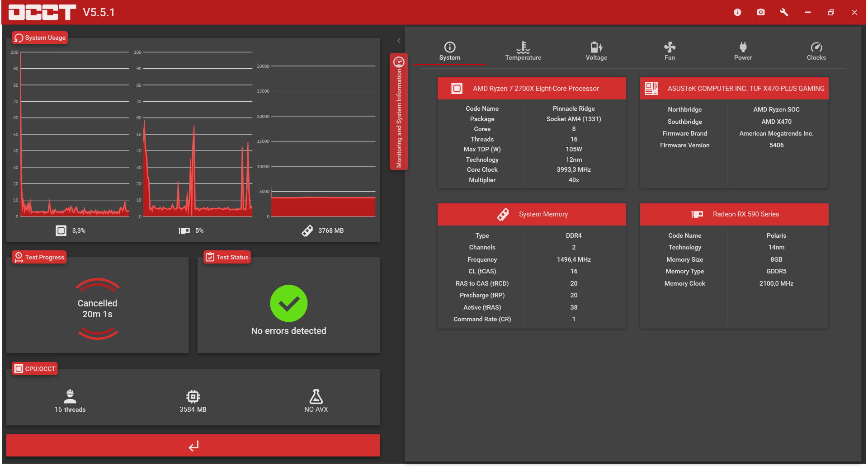Click the 3993,3 MHz core clock value
The height and width of the screenshot is (470, 868).
click(x=574, y=169)
